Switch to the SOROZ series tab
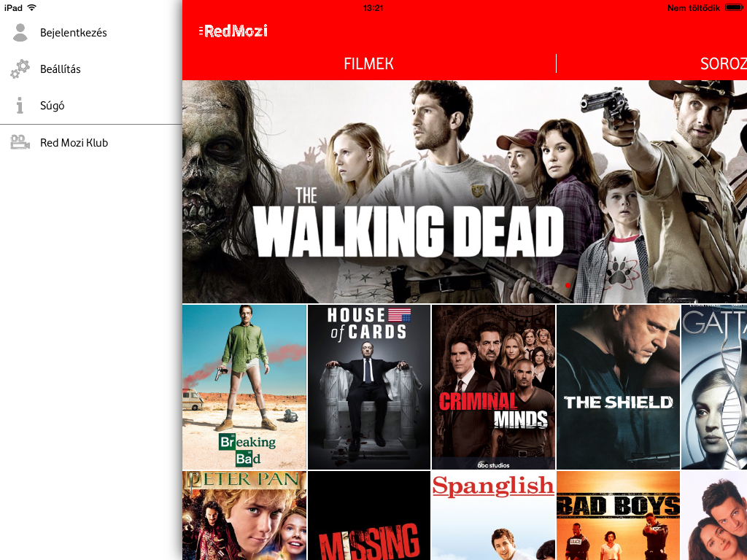The image size is (747, 560). pos(722,64)
